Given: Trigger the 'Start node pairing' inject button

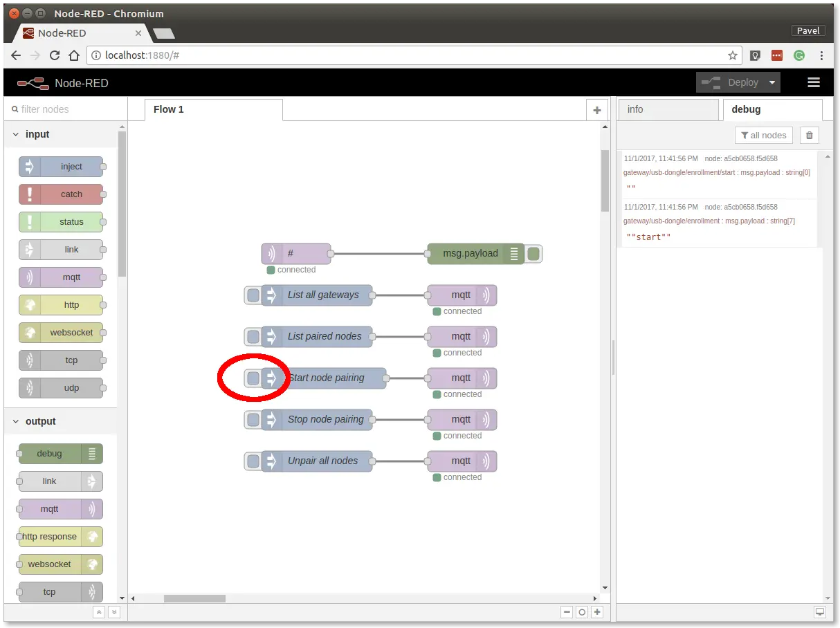Looking at the screenshot, I should point(253,378).
